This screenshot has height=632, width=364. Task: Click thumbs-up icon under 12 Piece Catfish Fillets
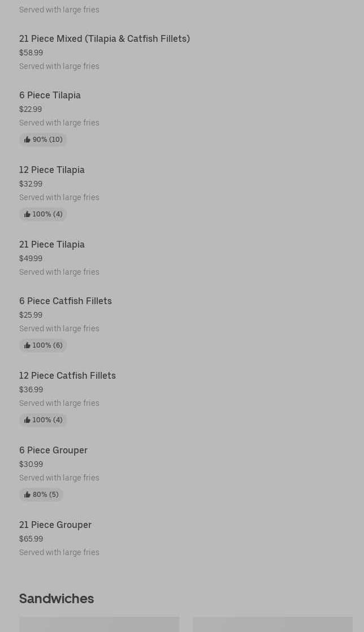27,420
